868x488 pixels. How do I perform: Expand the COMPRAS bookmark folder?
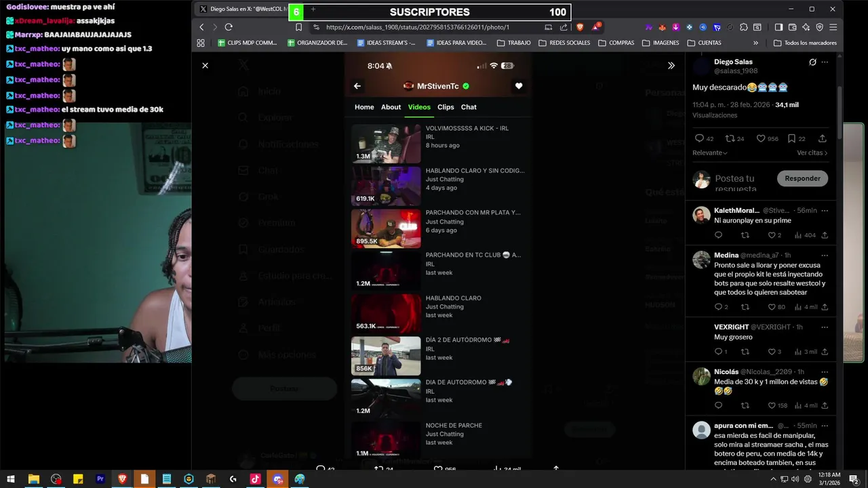[616, 43]
